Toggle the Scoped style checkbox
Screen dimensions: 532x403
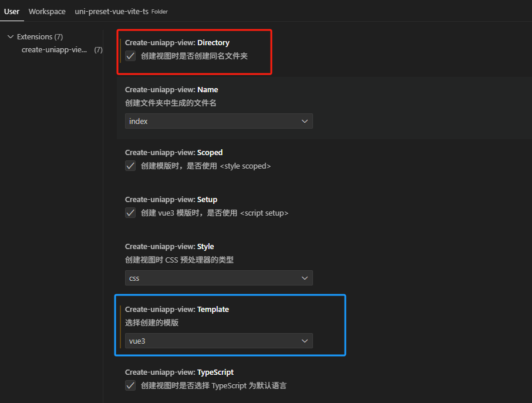coord(130,166)
